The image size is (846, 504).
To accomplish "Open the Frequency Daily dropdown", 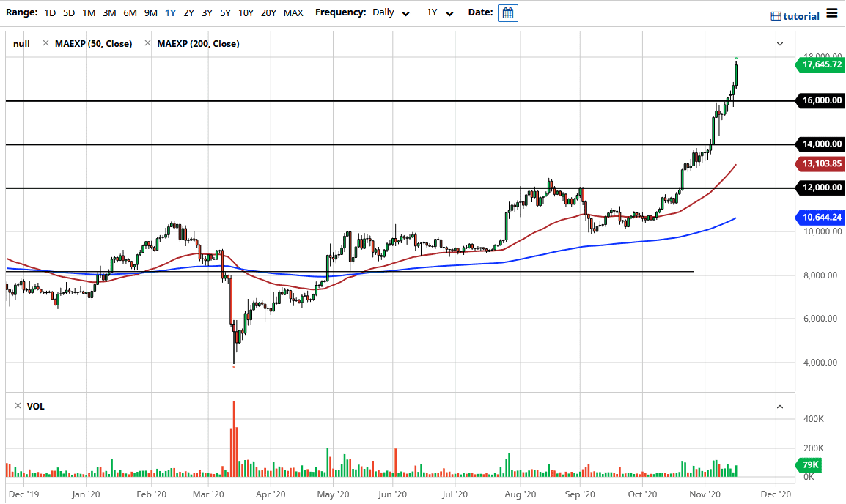I will pyautogui.click(x=391, y=12).
